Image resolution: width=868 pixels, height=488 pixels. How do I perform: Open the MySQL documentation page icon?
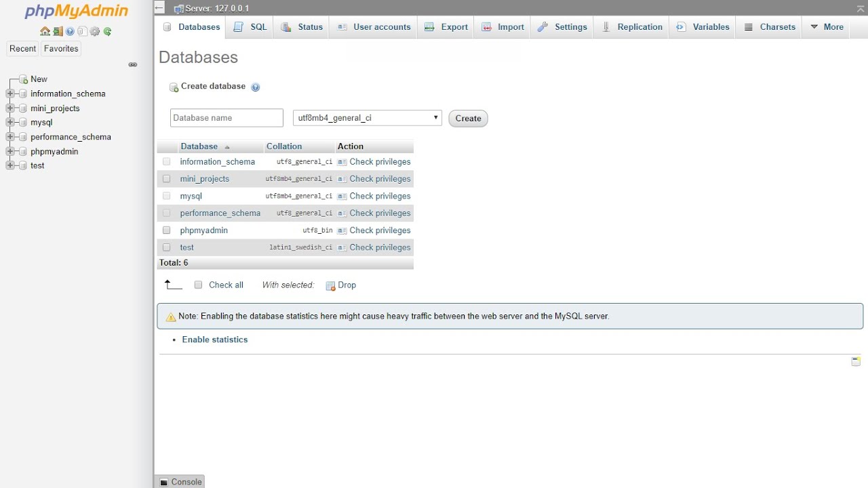(x=82, y=31)
